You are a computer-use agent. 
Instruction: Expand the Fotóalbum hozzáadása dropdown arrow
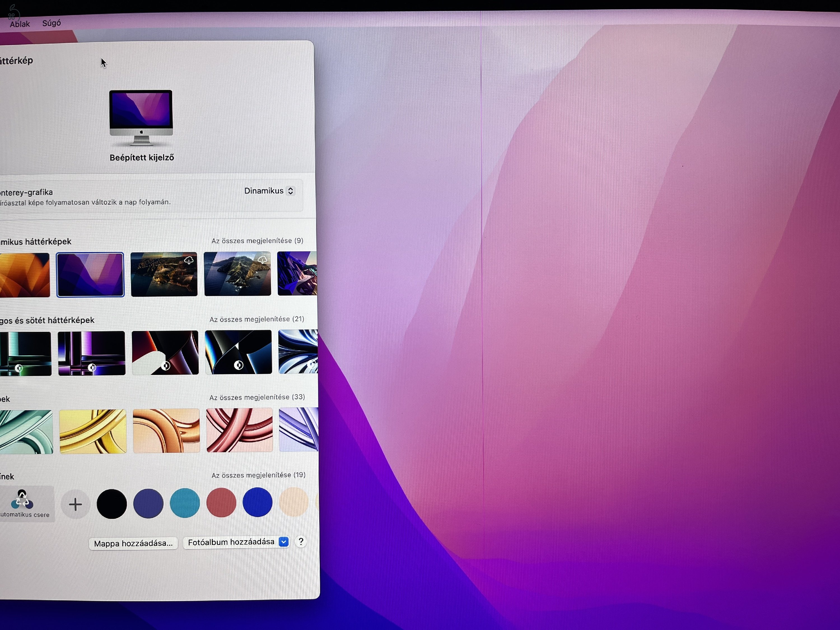284,542
